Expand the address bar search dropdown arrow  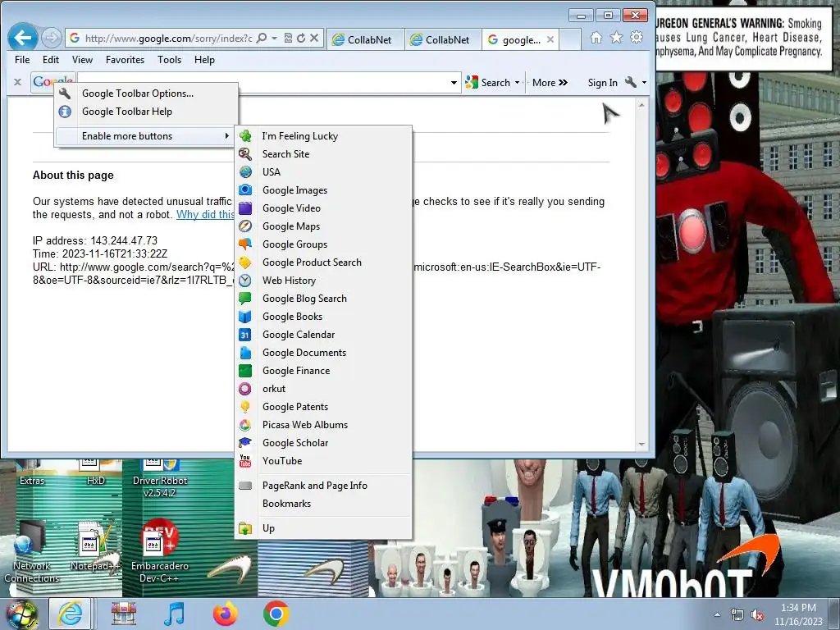pyautogui.click(x=274, y=38)
